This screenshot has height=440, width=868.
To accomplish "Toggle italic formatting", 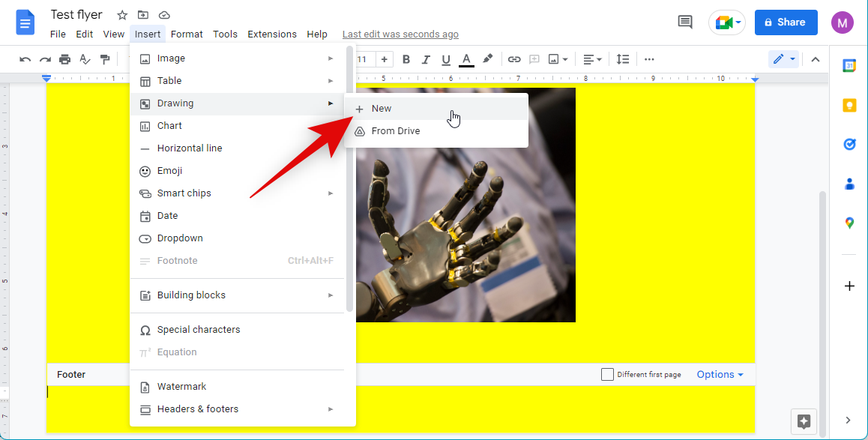I will pos(427,59).
